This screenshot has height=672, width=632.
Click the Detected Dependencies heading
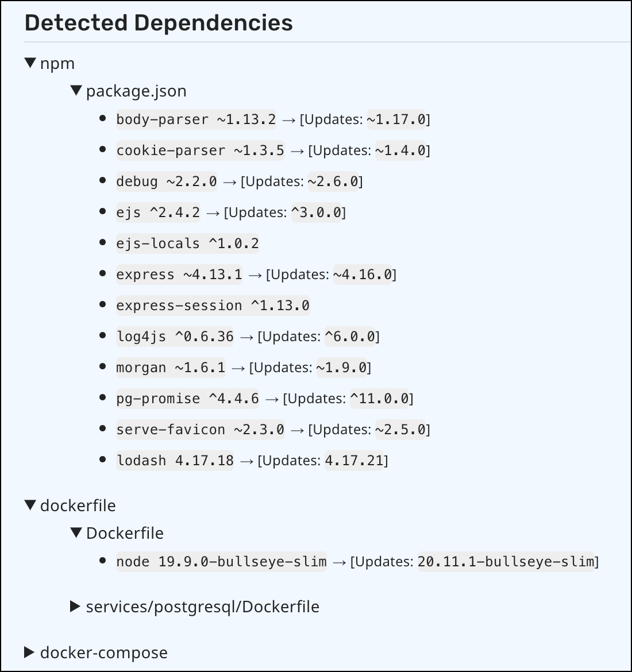(159, 23)
